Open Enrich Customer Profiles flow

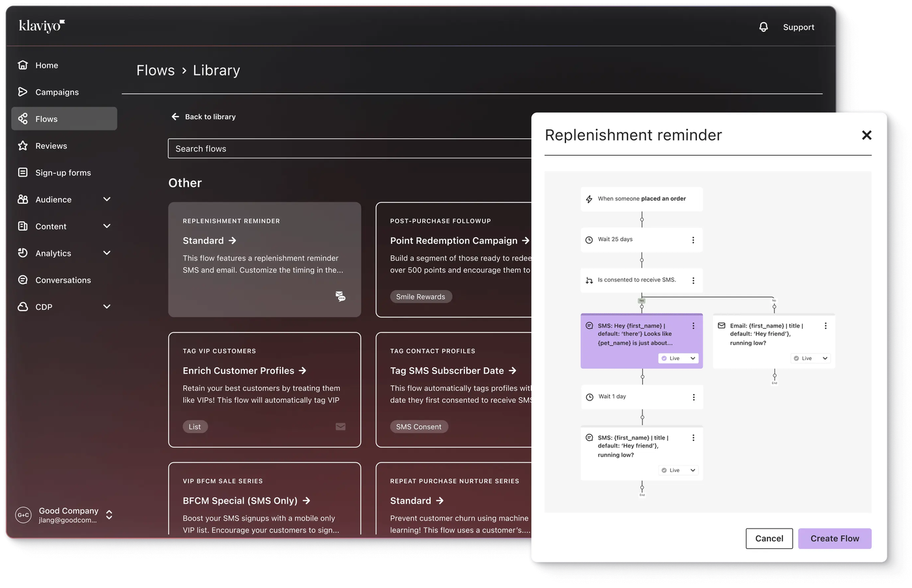click(244, 371)
